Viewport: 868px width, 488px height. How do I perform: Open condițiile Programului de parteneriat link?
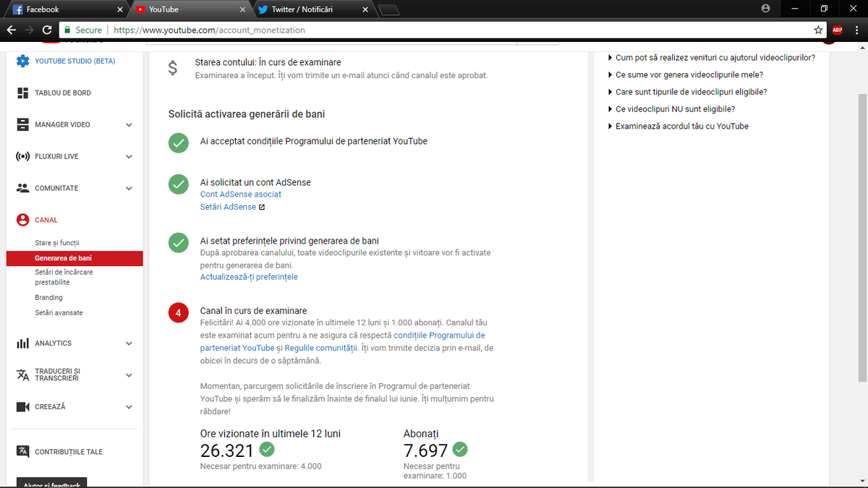point(439,335)
